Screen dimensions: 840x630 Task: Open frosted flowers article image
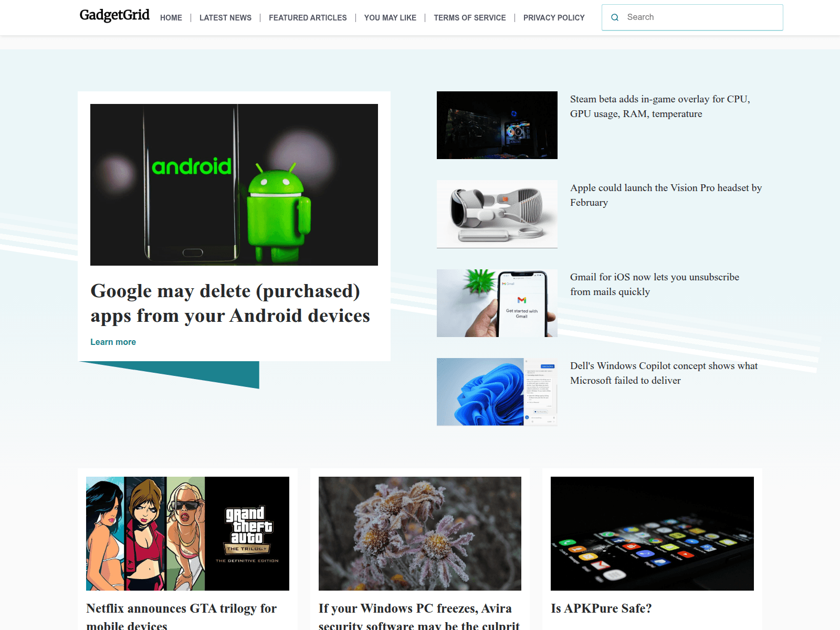click(x=420, y=533)
